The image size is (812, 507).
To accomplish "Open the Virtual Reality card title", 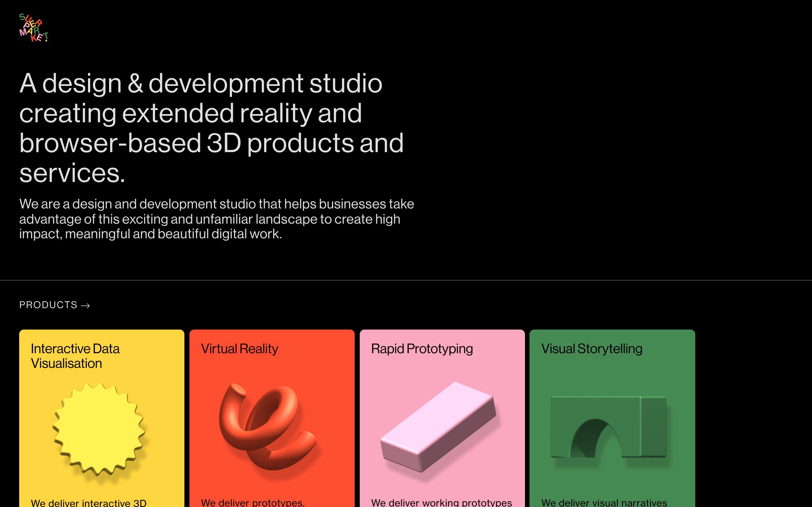I will (x=239, y=349).
